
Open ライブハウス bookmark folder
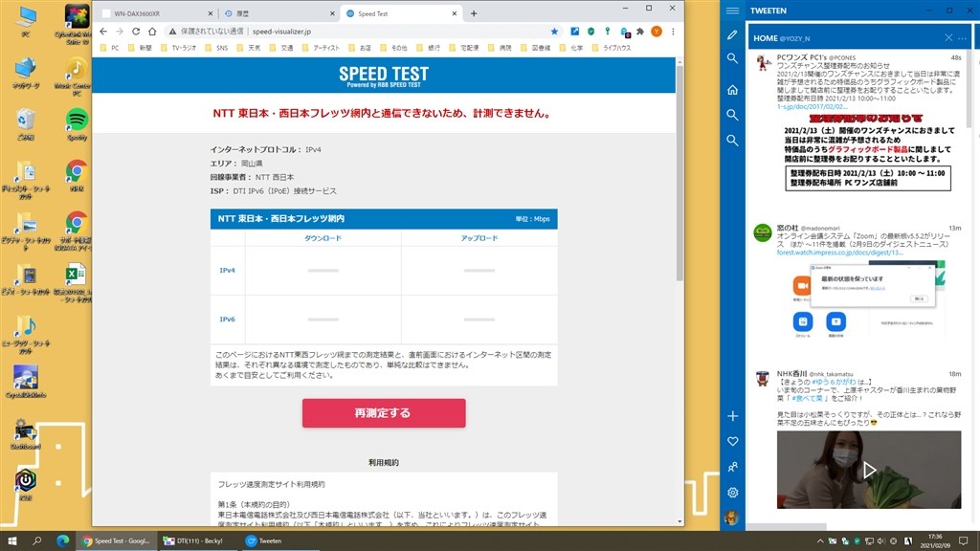click(611, 48)
